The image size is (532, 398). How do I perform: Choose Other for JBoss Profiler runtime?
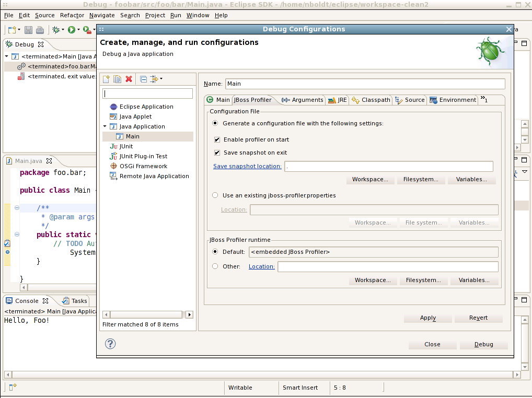(215, 266)
